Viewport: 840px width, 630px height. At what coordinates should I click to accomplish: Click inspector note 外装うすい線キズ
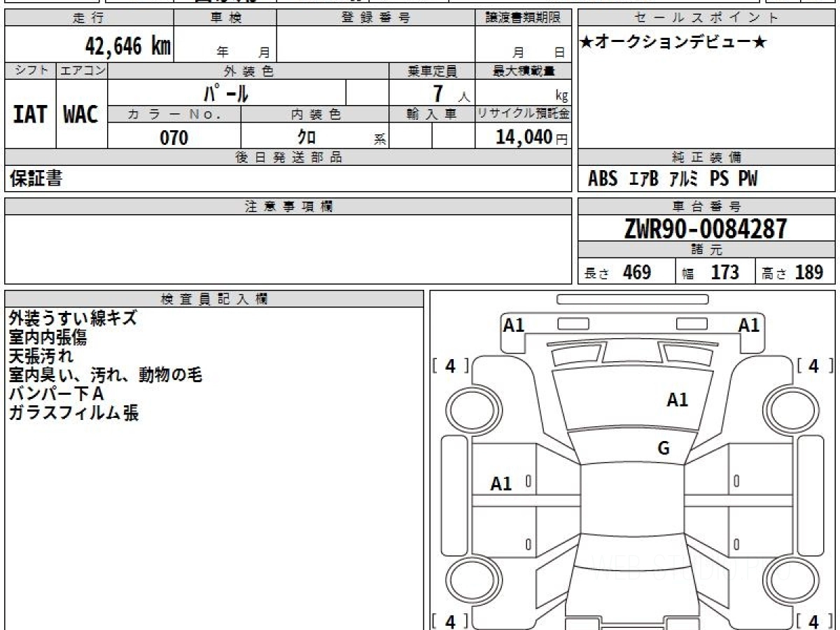pyautogui.click(x=73, y=318)
